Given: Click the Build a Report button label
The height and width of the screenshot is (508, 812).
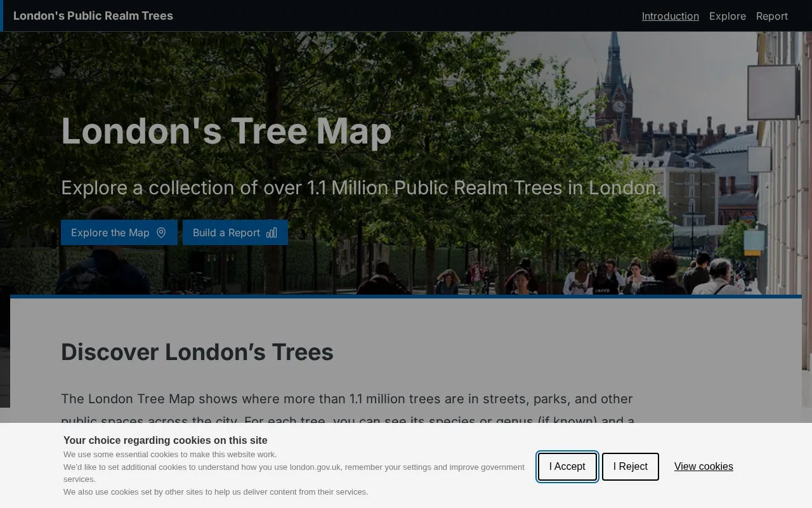Looking at the screenshot, I should coord(226,232).
